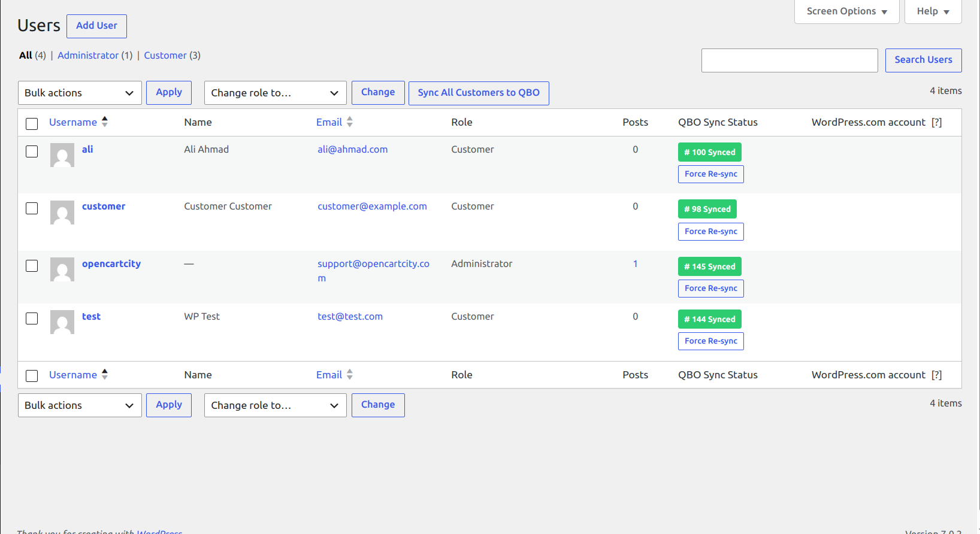This screenshot has height=534, width=980.
Task: Open the ali username link
Action: 87,149
